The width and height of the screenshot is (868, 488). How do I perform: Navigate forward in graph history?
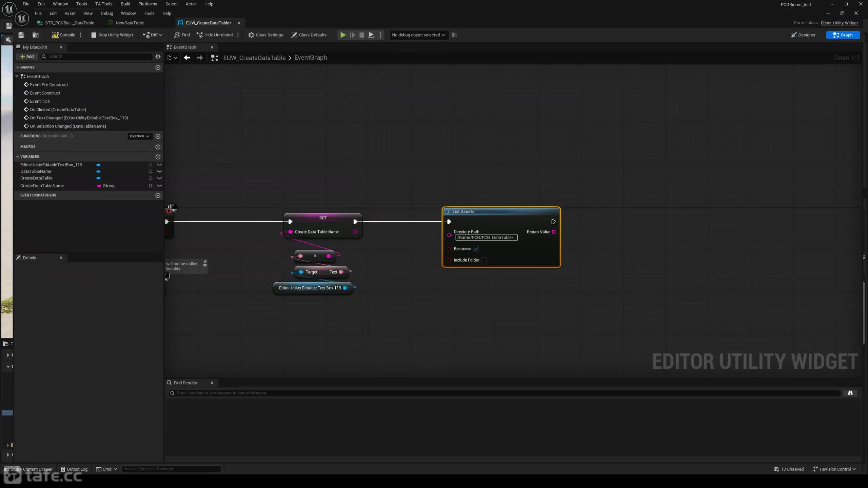click(200, 58)
